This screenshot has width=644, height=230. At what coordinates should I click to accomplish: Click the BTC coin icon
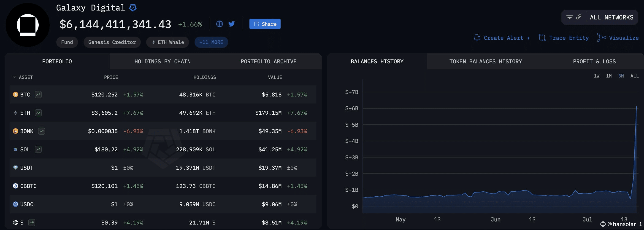pyautogui.click(x=16, y=95)
